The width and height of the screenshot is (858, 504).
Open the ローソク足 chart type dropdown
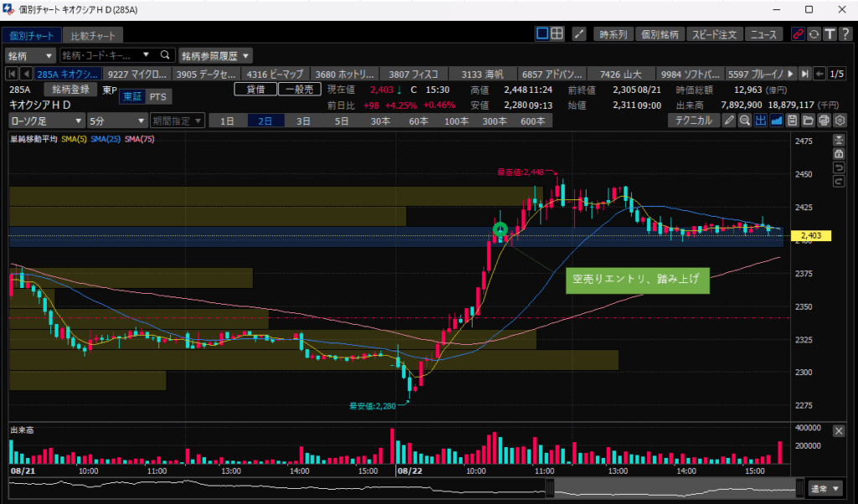click(x=44, y=121)
